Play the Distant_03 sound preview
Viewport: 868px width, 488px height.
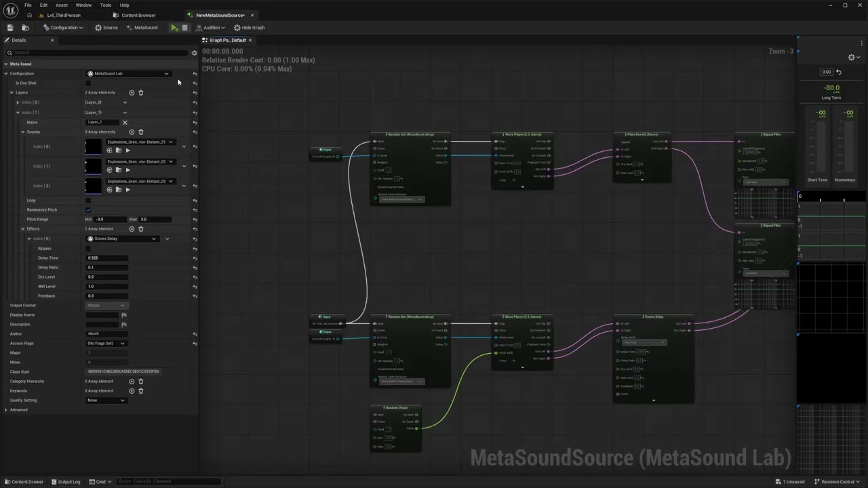tap(127, 190)
